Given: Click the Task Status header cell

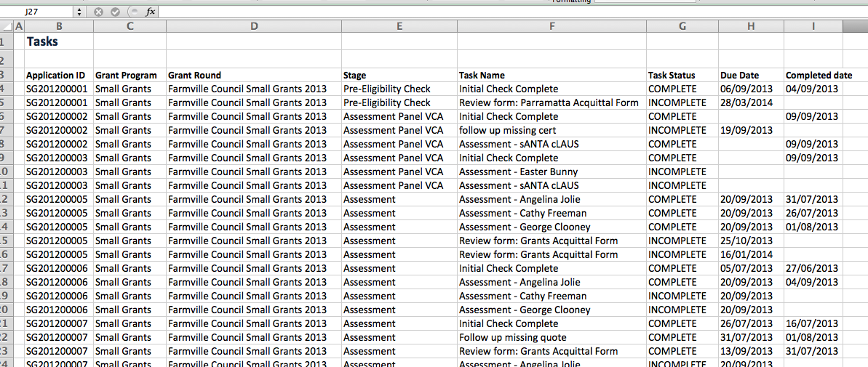Looking at the screenshot, I should pyautogui.click(x=672, y=76).
